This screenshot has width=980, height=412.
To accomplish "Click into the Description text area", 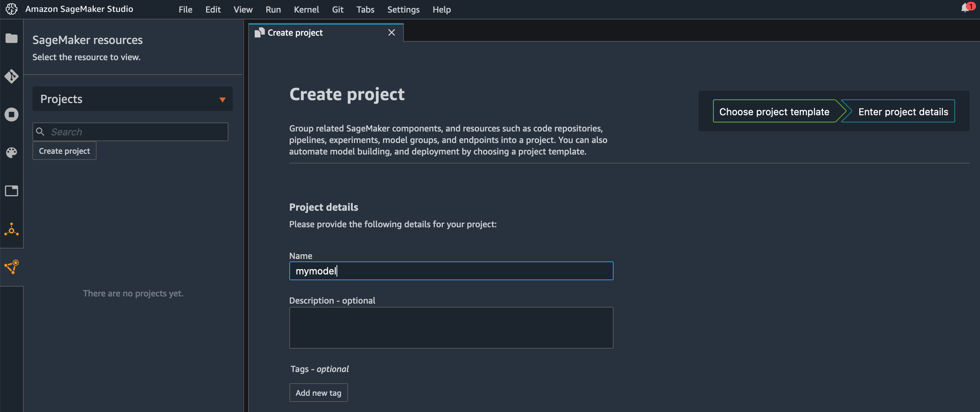I will coord(451,327).
